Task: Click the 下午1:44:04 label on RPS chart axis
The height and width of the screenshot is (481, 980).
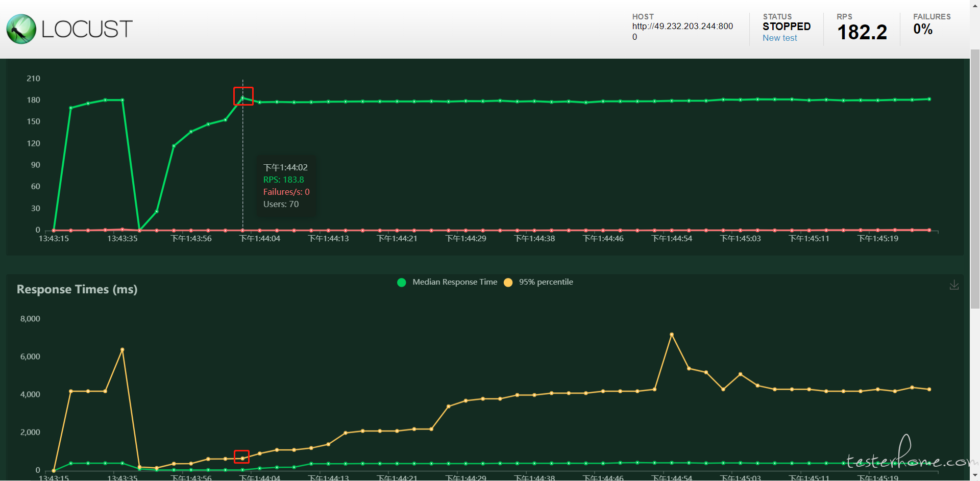Action: (x=260, y=239)
